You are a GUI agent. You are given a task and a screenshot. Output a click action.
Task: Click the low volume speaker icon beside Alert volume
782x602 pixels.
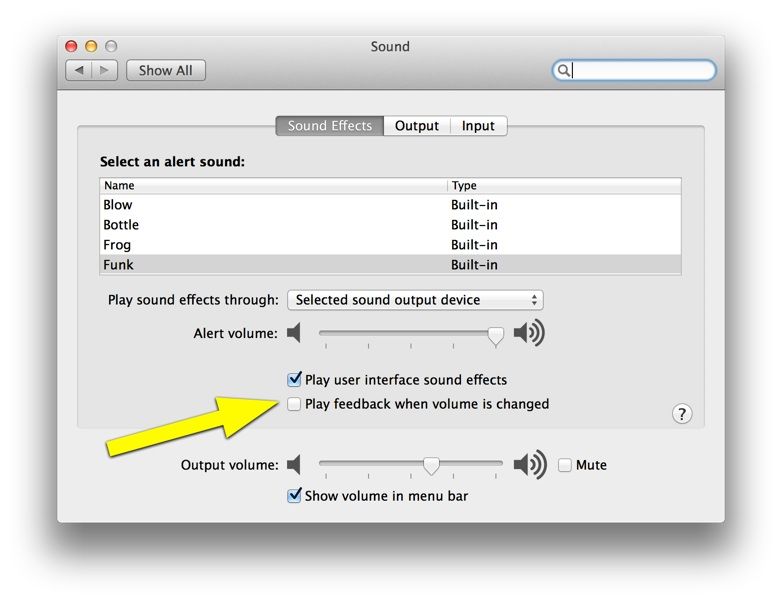(x=294, y=333)
